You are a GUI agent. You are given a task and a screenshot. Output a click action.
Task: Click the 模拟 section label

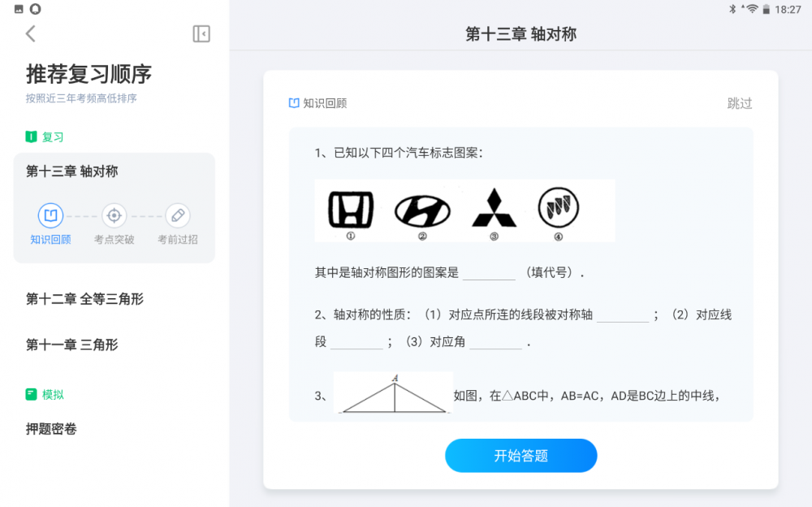[53, 395]
